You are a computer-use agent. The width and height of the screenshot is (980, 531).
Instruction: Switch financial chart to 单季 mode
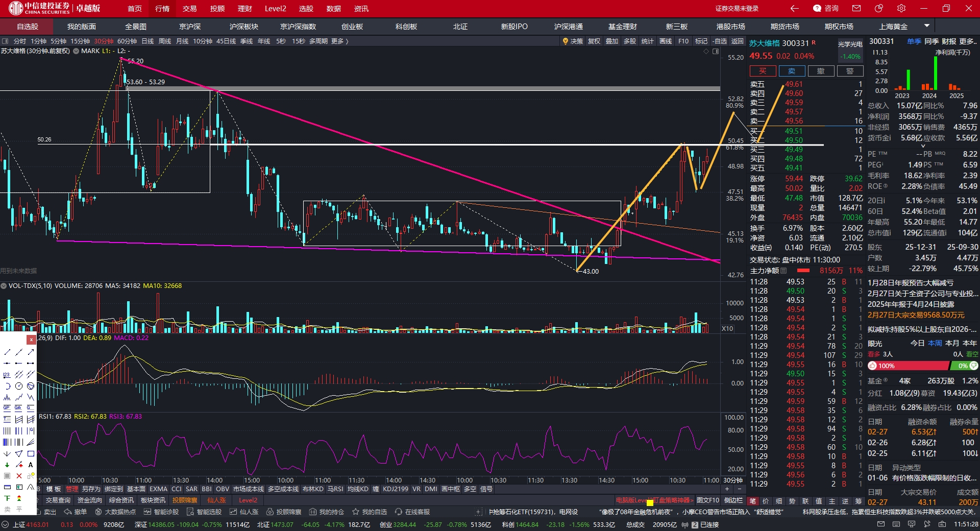point(914,41)
